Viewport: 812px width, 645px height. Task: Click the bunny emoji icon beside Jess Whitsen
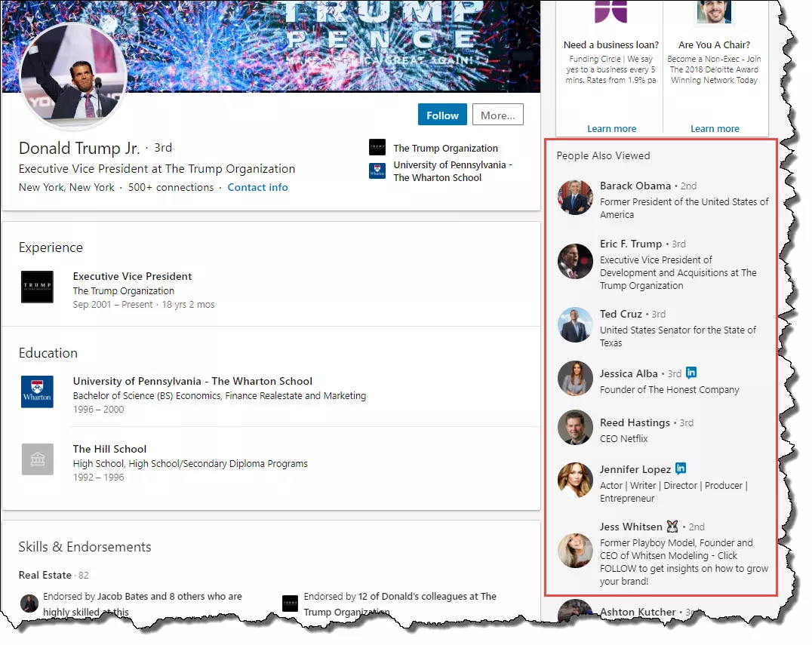click(672, 526)
